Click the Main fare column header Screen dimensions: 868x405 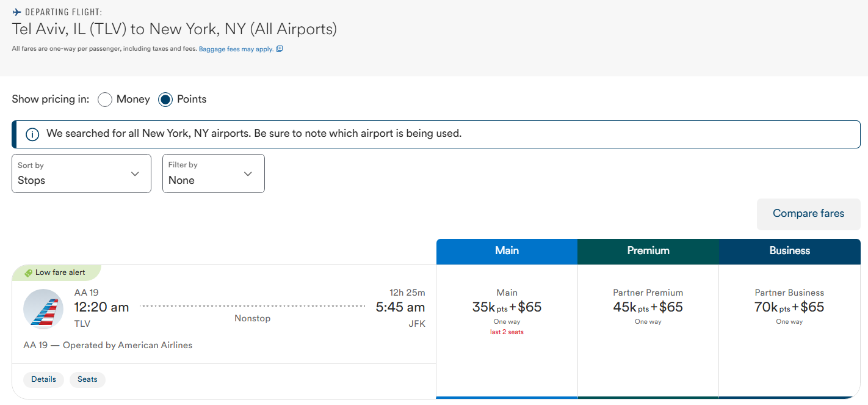pyautogui.click(x=507, y=251)
